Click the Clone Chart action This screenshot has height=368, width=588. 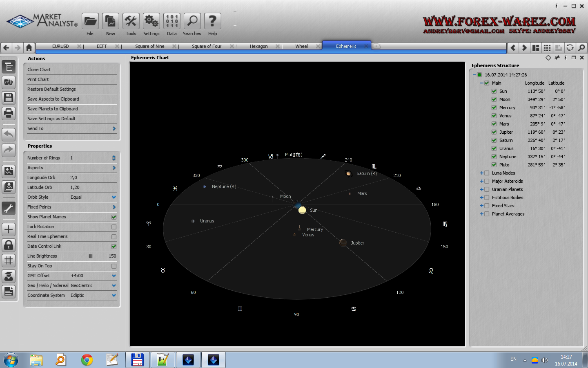(x=39, y=70)
